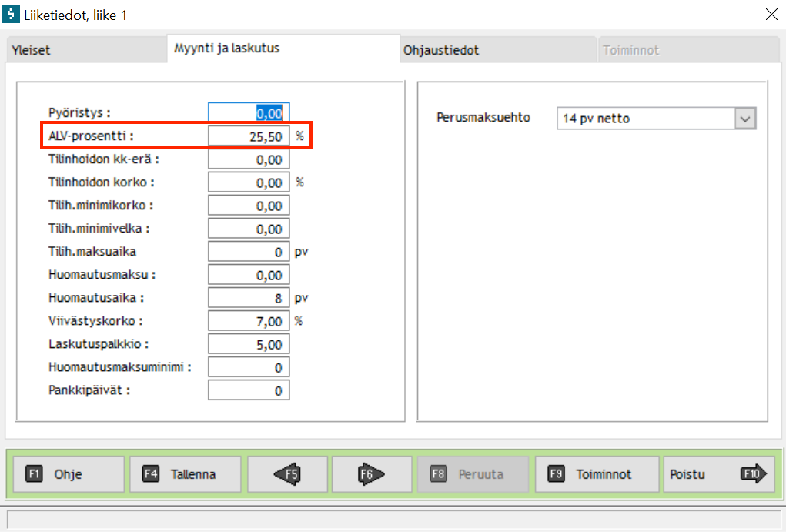Focus the Pyöristys value field
This screenshot has height=532, width=786.
(x=249, y=113)
